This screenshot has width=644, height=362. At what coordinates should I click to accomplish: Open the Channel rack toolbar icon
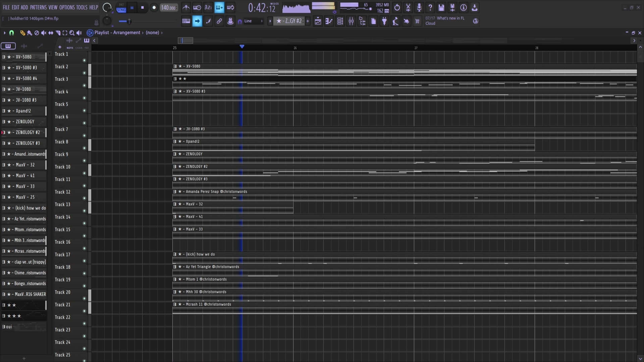pyautogui.click(x=340, y=21)
